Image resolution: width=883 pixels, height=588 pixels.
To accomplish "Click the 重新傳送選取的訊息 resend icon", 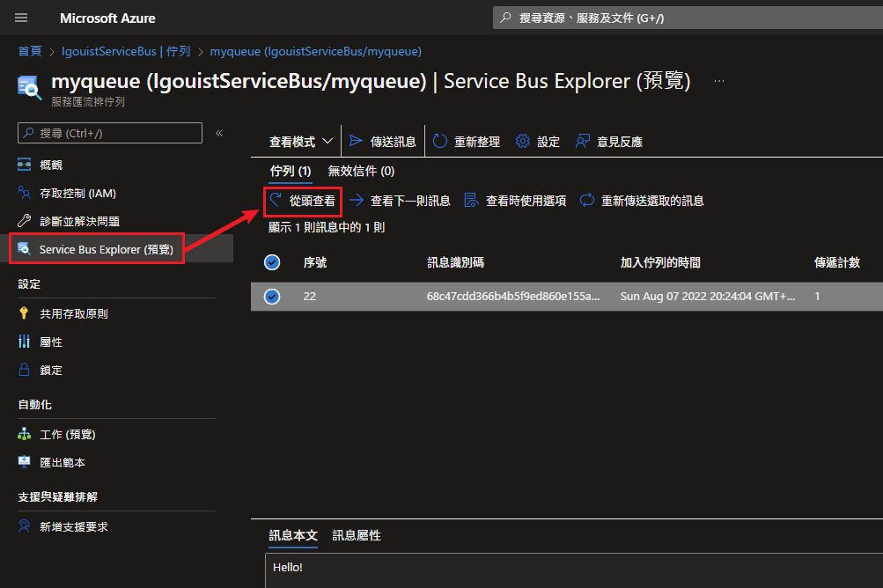I will [x=587, y=200].
